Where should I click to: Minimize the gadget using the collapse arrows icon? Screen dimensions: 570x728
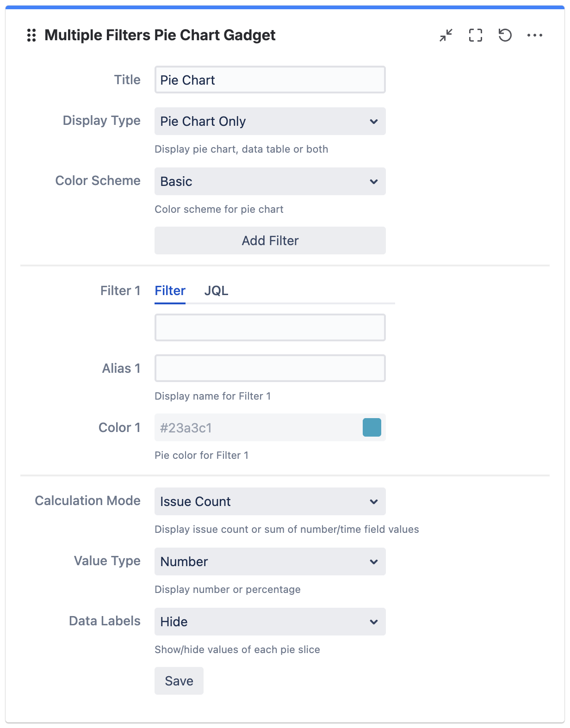pyautogui.click(x=446, y=35)
